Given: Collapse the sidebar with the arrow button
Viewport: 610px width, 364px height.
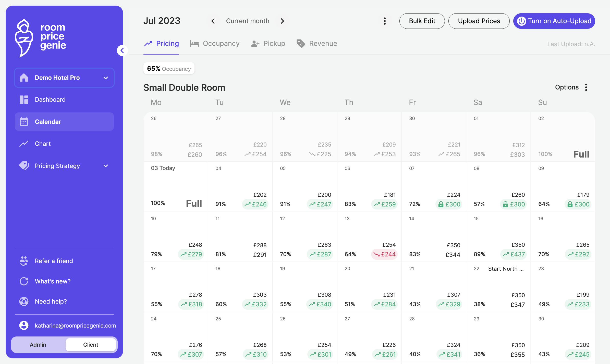Looking at the screenshot, I should 122,50.
